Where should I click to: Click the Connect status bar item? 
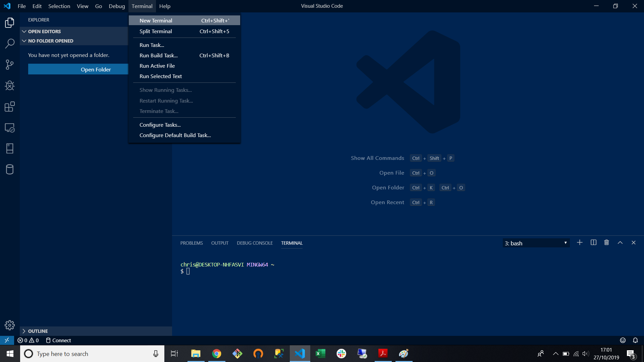(x=58, y=340)
